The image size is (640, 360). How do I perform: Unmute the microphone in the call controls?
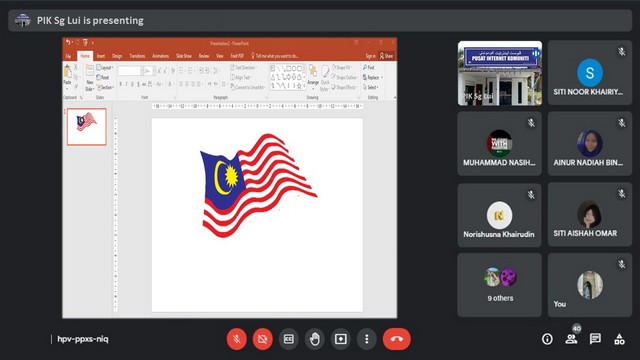[237, 339]
